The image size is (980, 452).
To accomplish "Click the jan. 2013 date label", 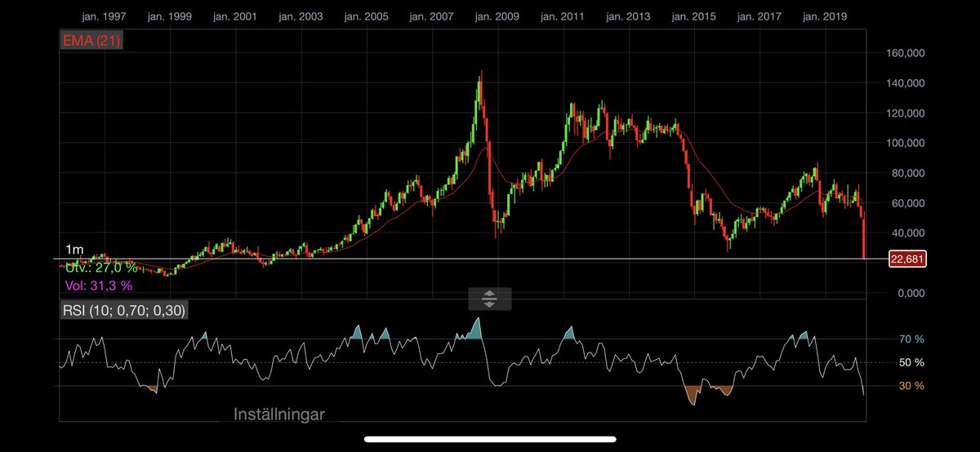I will click(x=627, y=16).
